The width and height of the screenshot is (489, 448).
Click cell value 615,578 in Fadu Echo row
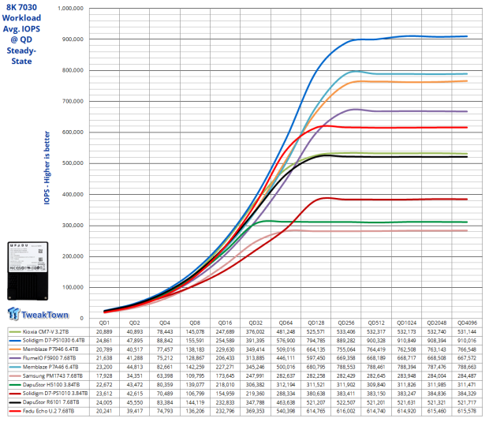click(x=467, y=412)
